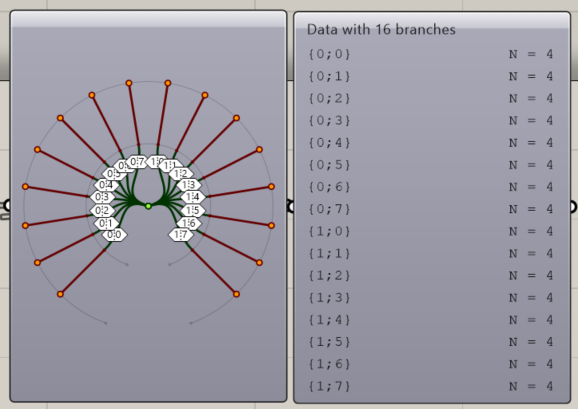Click the 1;5 branch hexagon label

tap(193, 210)
